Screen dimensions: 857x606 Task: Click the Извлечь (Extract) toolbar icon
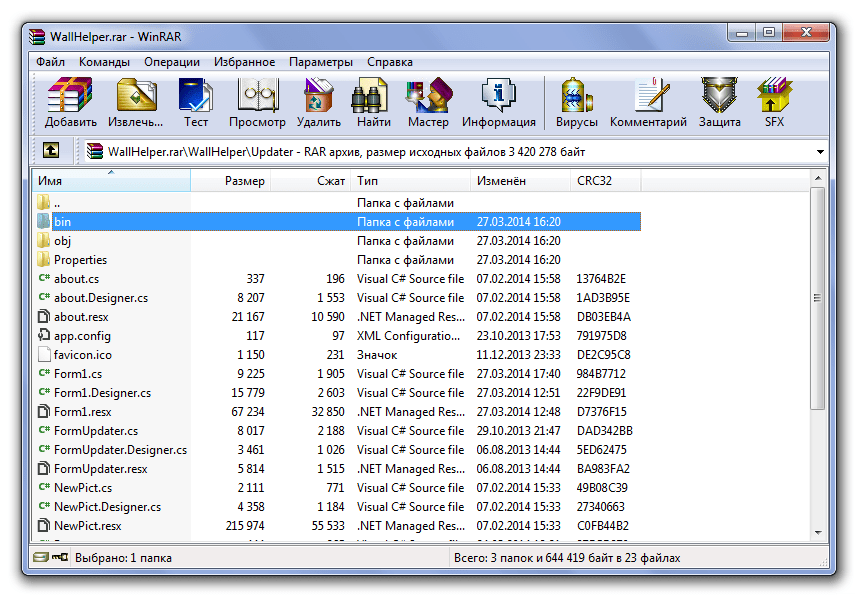pos(135,103)
